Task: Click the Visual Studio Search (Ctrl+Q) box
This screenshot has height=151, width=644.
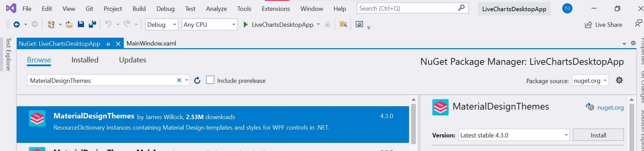Action: pos(408,8)
